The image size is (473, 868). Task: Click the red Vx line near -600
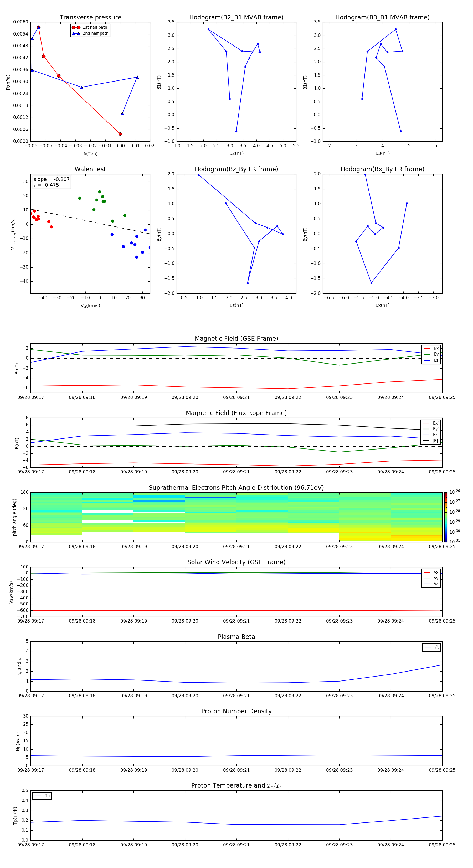point(236,610)
